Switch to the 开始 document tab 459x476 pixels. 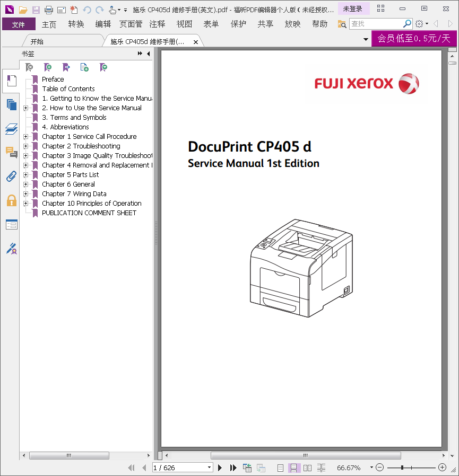37,41
